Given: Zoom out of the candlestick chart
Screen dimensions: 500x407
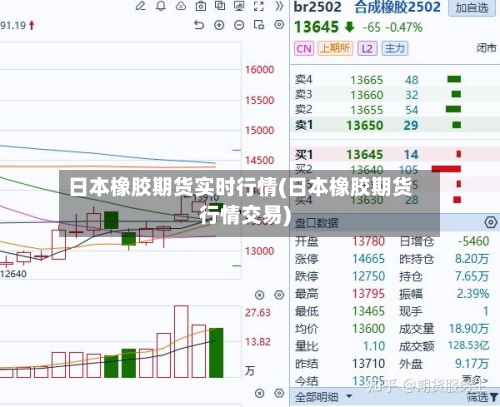Looking at the screenshot, I should (x=239, y=25).
